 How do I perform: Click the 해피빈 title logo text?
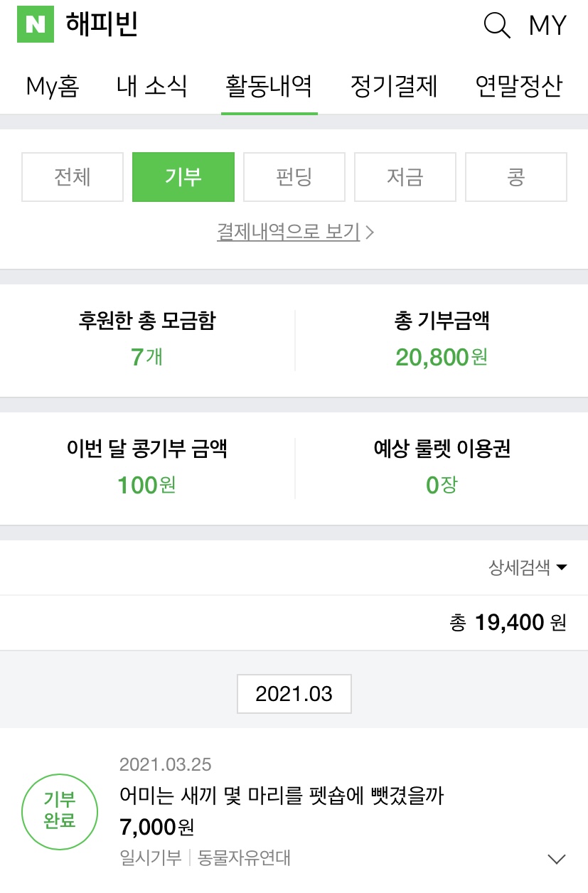tap(102, 24)
